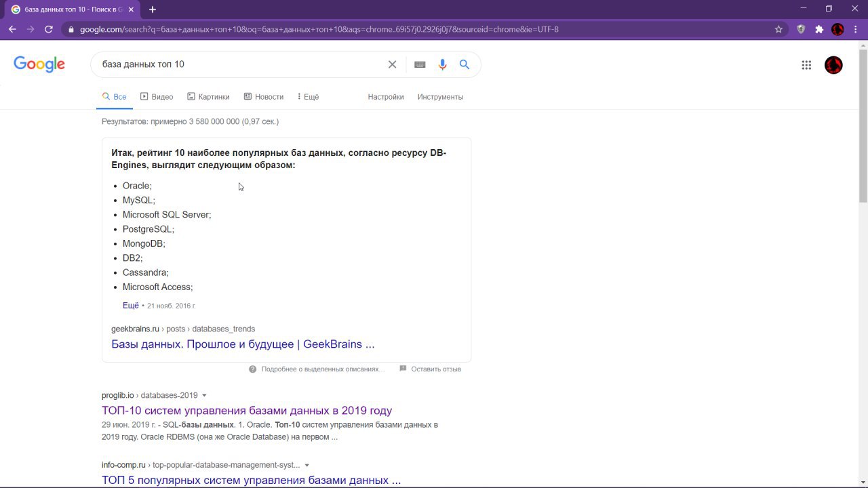Open Настройки search settings

[x=386, y=97]
